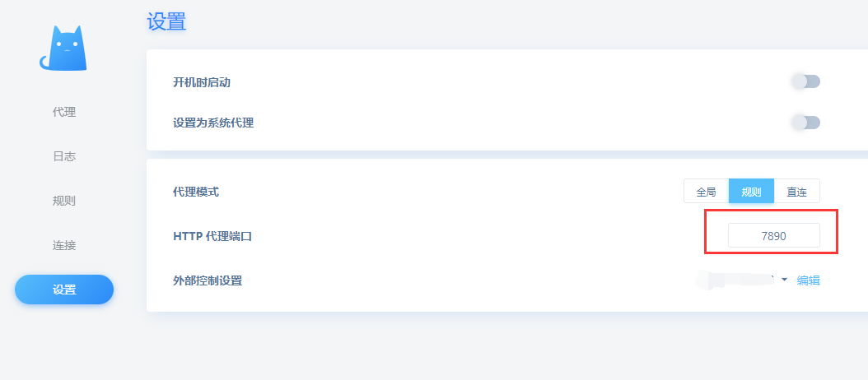Click the HTTP port field showing 7890

[x=774, y=235]
